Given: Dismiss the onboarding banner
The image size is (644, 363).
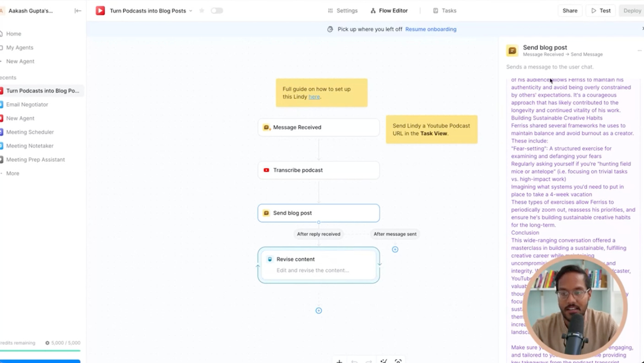Looking at the screenshot, I should tap(642, 28).
